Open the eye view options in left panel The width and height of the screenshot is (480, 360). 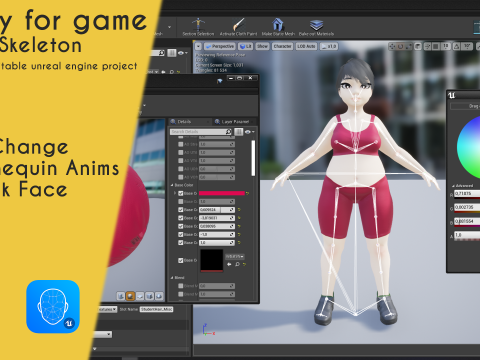point(183,53)
